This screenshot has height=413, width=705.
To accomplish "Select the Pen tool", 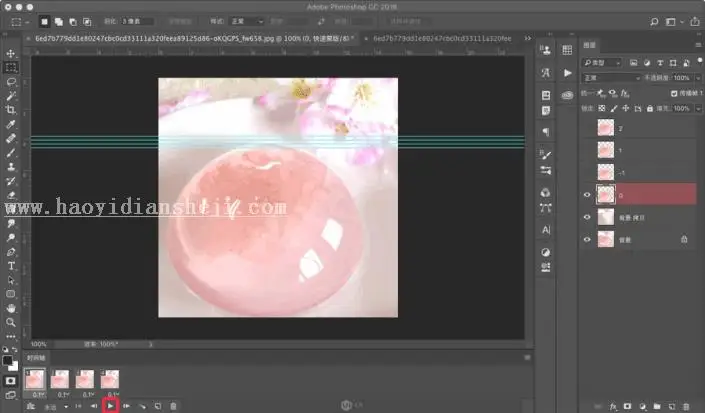I will click(x=11, y=252).
